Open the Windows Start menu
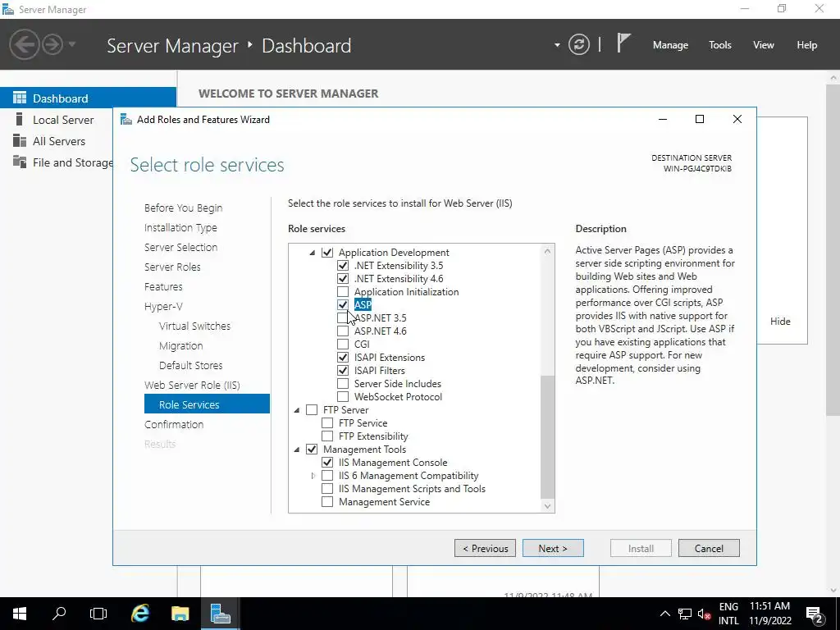840x630 pixels. [x=20, y=614]
